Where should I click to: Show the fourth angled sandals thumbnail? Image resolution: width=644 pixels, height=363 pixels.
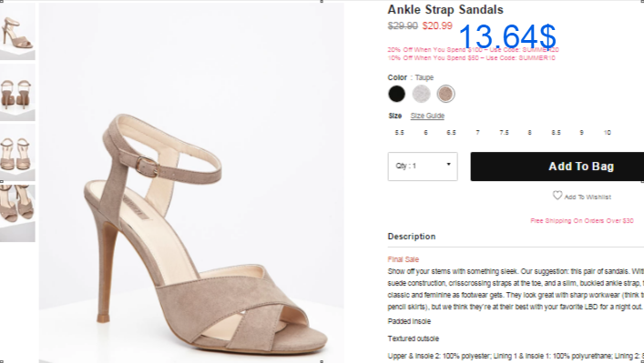[17, 213]
